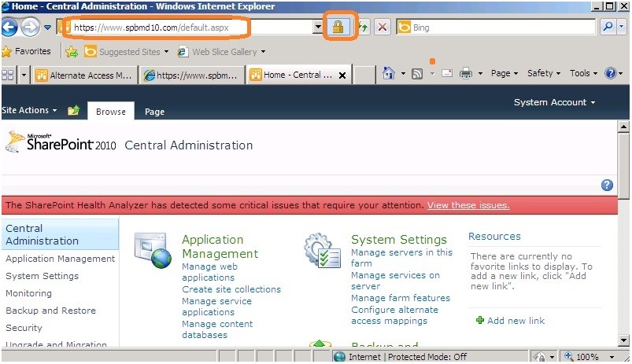Viewport: 632px width, 364px height.
Task: Click the Navigate Up folder icon
Action: [x=74, y=110]
